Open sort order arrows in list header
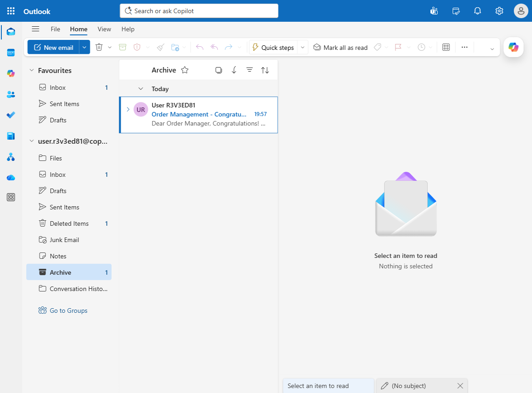532x393 pixels. [x=265, y=70]
